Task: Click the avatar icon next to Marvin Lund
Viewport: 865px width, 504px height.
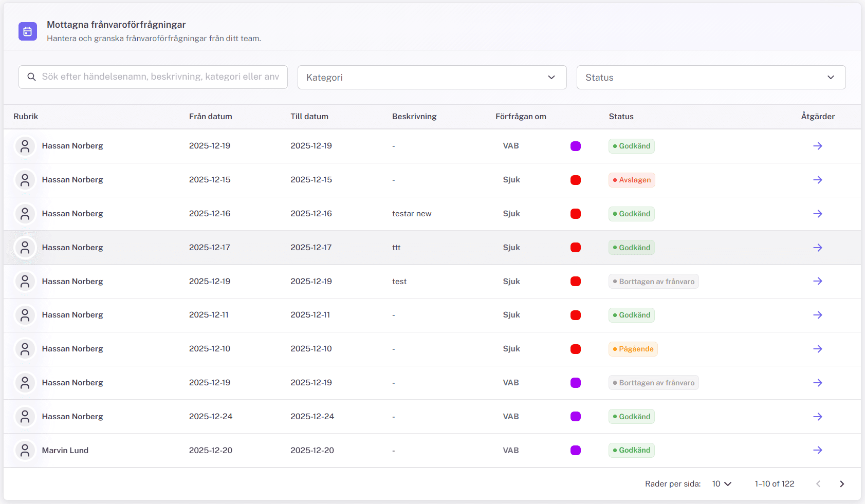Action: (25, 450)
